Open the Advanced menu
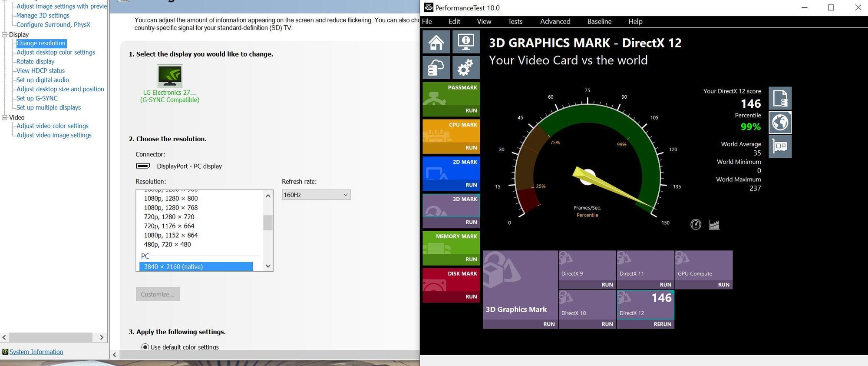The height and width of the screenshot is (366, 868). 555,21
